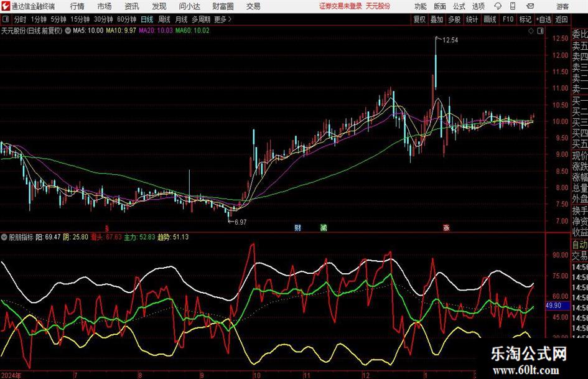Expand dropdown arrow next to 股朋指标
588x379 pixels.
point(4,237)
